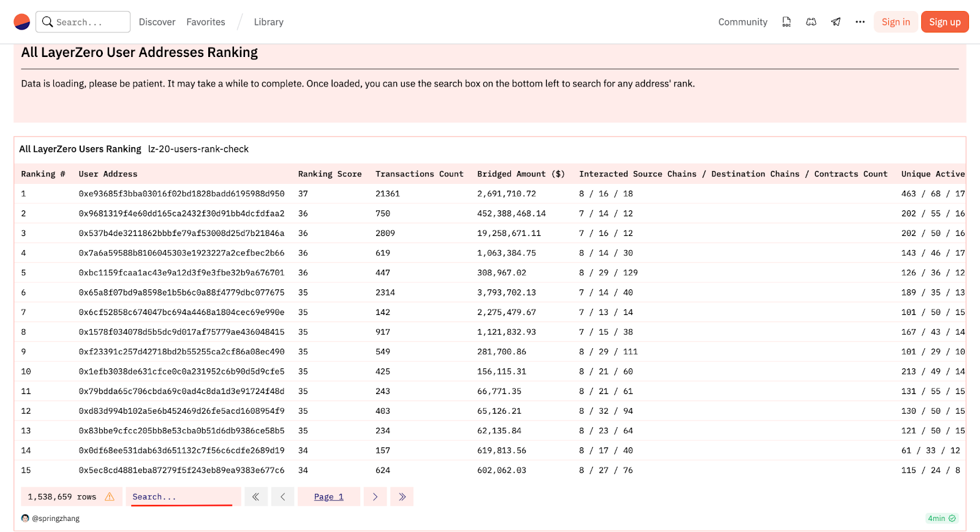Open the Discord icon link
The width and height of the screenshot is (980, 532).
pos(811,22)
